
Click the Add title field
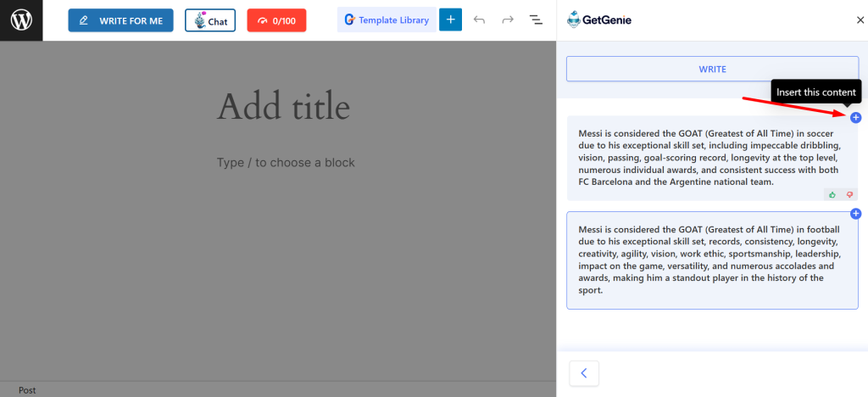click(x=284, y=108)
